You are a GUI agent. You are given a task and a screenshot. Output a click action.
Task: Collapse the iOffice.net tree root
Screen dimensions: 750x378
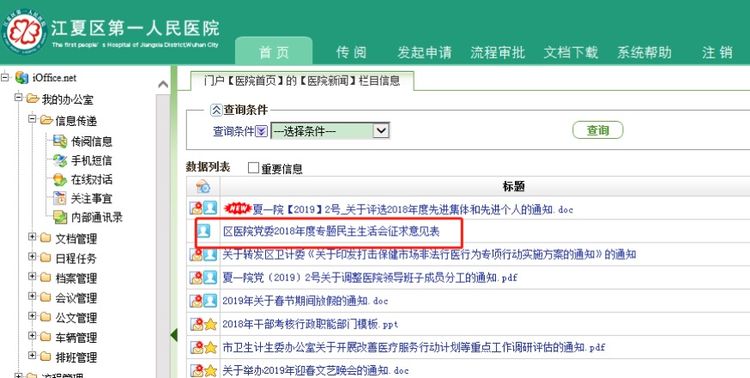click(x=5, y=77)
